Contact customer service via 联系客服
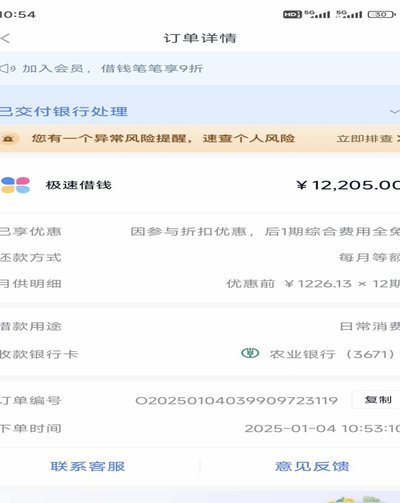The width and height of the screenshot is (400, 503). pos(88,466)
